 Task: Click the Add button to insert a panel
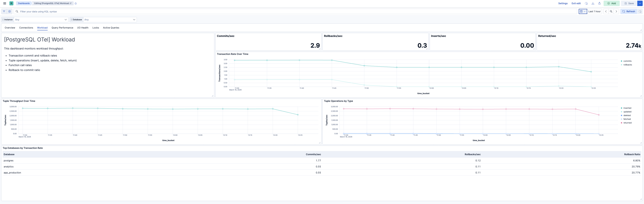(x=611, y=3)
